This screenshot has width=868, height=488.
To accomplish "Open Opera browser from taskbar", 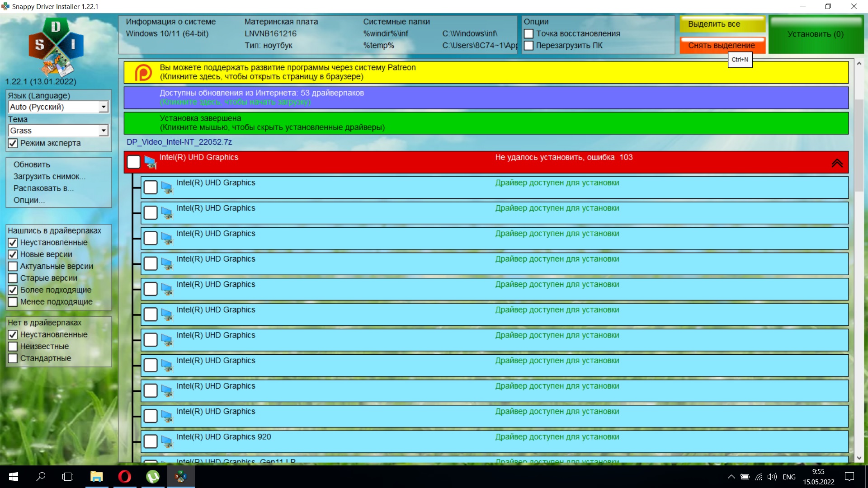I will 125,477.
